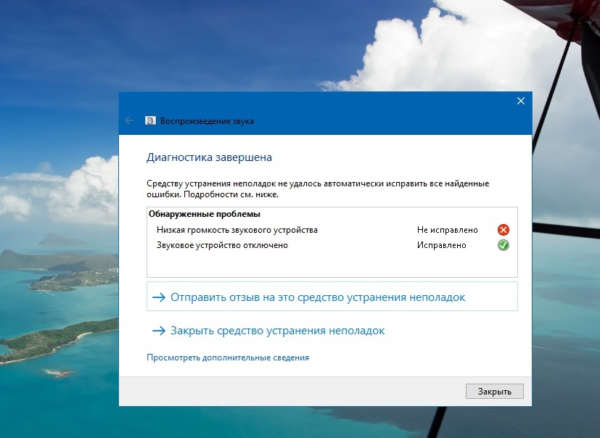Click the Исправлено status text
600x438 pixels.
pyautogui.click(x=441, y=244)
